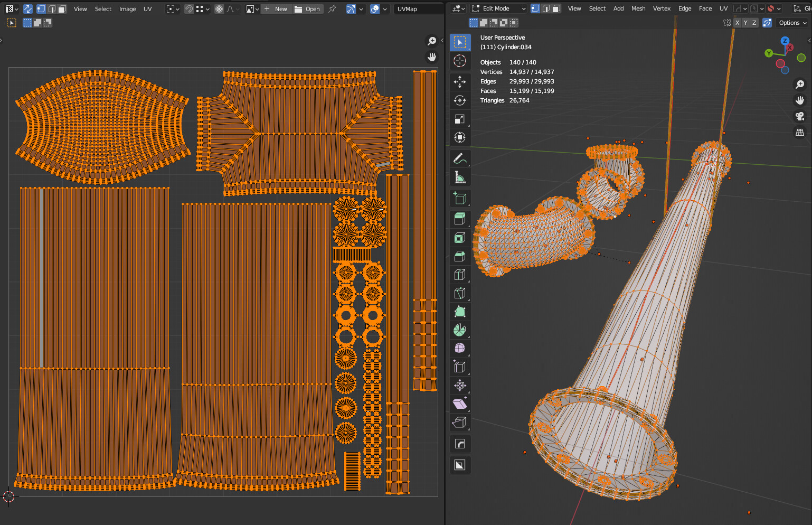Activate the Rotate tool
The height and width of the screenshot is (525, 812).
coord(460,100)
